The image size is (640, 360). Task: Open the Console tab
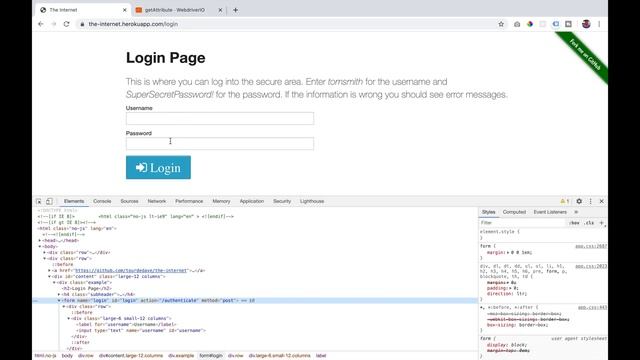[102, 201]
